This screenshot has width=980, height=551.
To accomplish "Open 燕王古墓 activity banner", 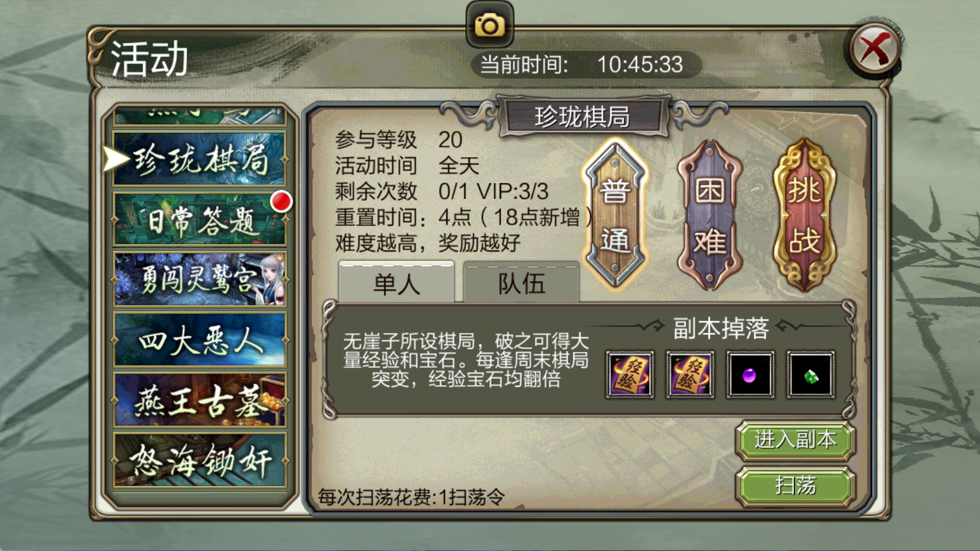I will pos(199,400).
